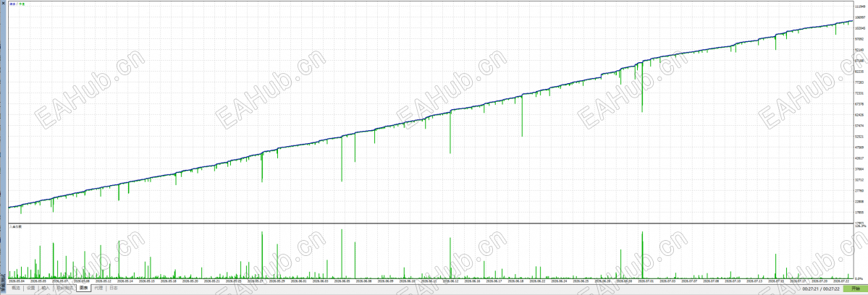
Task: Select the active 图表 (Graph) tab
Action: 83,288
